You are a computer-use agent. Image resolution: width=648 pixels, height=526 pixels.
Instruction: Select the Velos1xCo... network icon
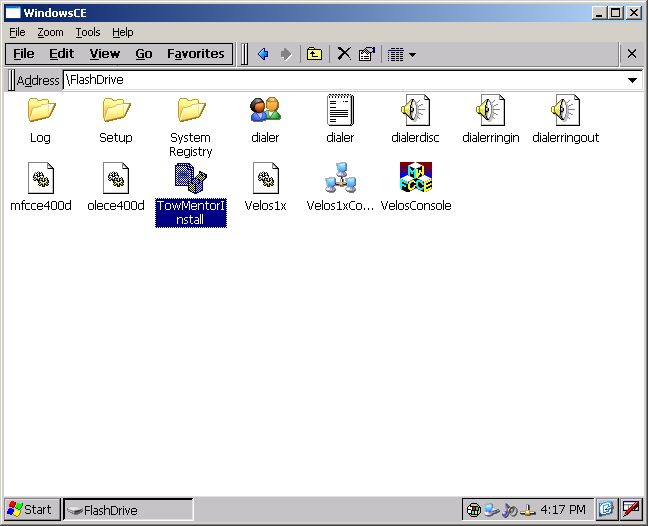pyautogui.click(x=340, y=187)
